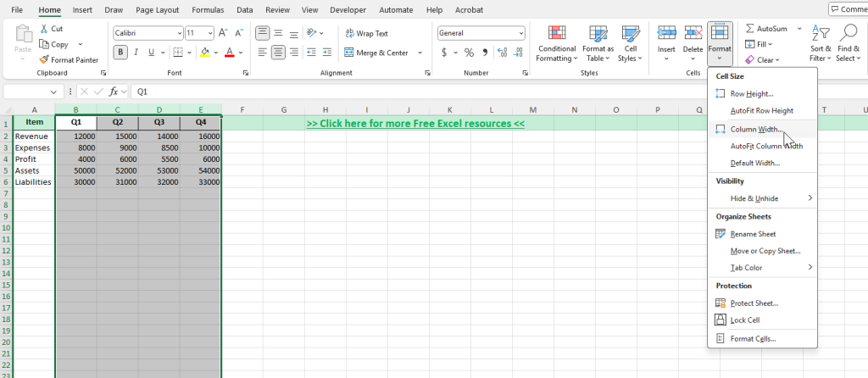
Task: Choose Rename Sheet
Action: 762,234
